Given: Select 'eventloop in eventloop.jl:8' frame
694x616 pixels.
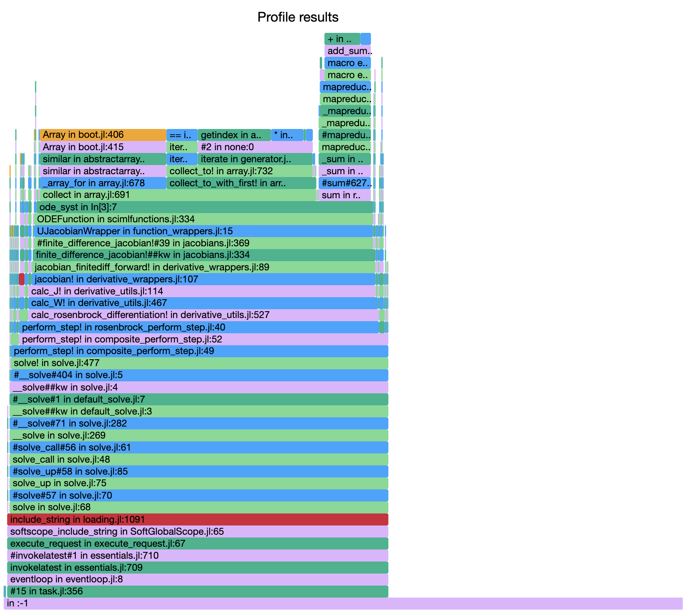Looking at the screenshot, I should click(x=198, y=580).
